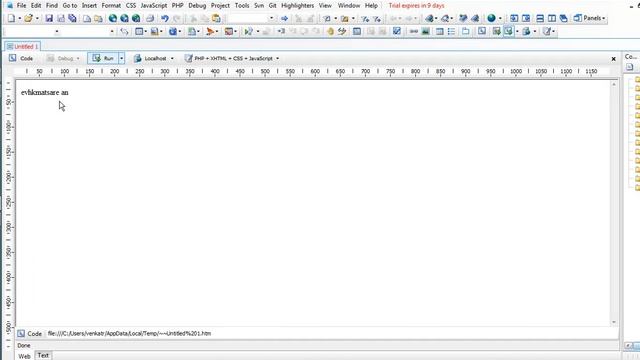This screenshot has height=360, width=640.
Task: Click the first globe browser preview icon
Action: (x=113, y=18)
